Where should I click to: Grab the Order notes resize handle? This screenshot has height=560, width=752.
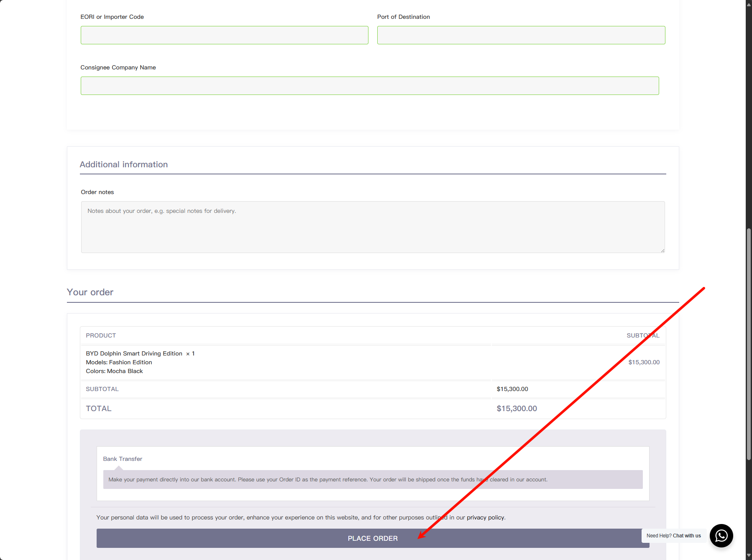(662, 251)
